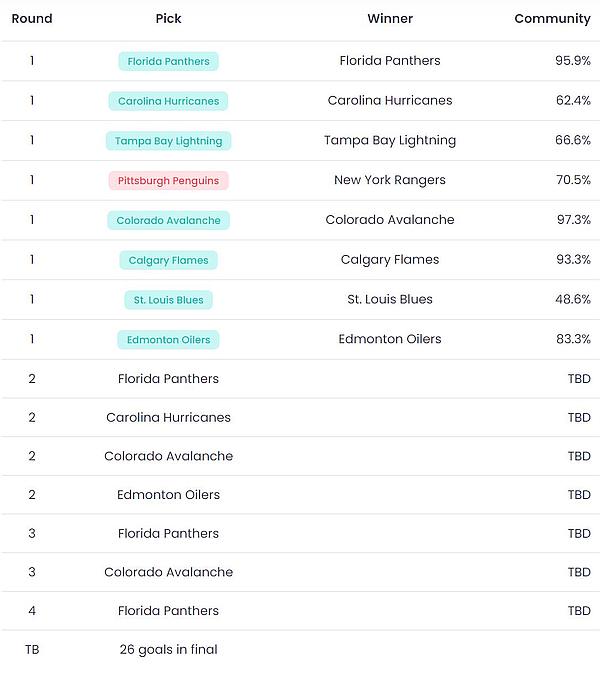This screenshot has width=600, height=675.
Task: Click the Edmonton Oilers green pick badge
Action: pos(168,340)
